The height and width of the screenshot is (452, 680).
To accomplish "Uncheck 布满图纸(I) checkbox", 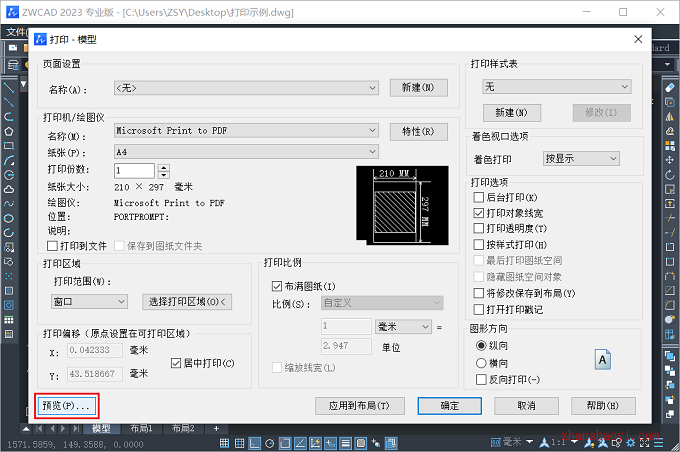I will (x=277, y=286).
